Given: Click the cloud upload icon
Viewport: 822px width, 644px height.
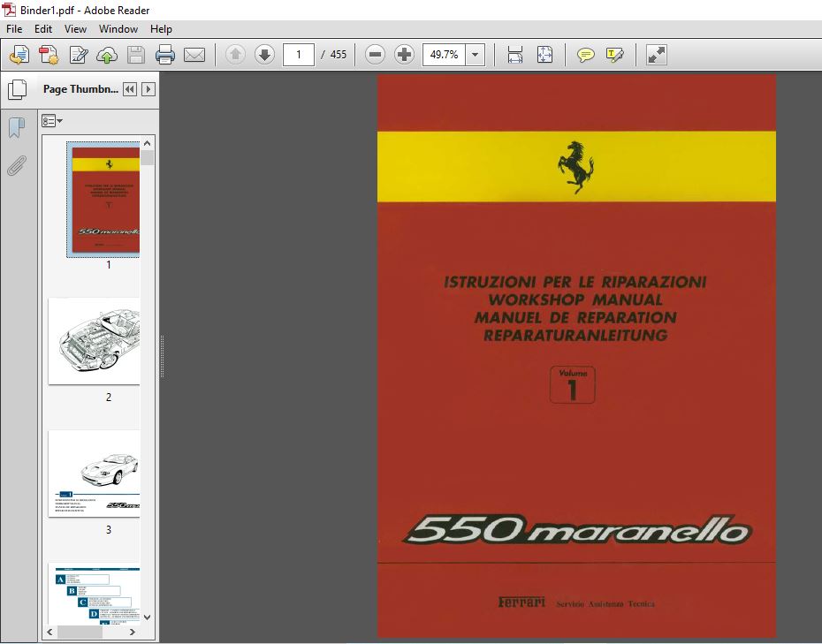Looking at the screenshot, I should 107,55.
